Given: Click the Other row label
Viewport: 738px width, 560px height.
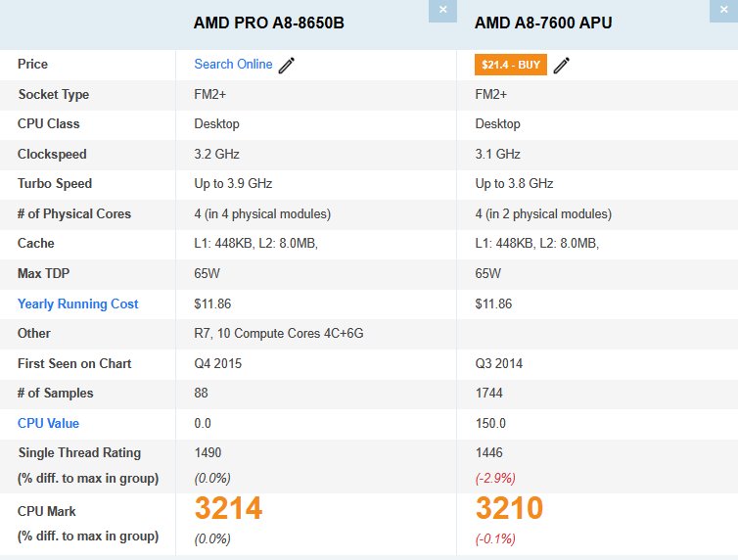Looking at the screenshot, I should (x=34, y=333).
